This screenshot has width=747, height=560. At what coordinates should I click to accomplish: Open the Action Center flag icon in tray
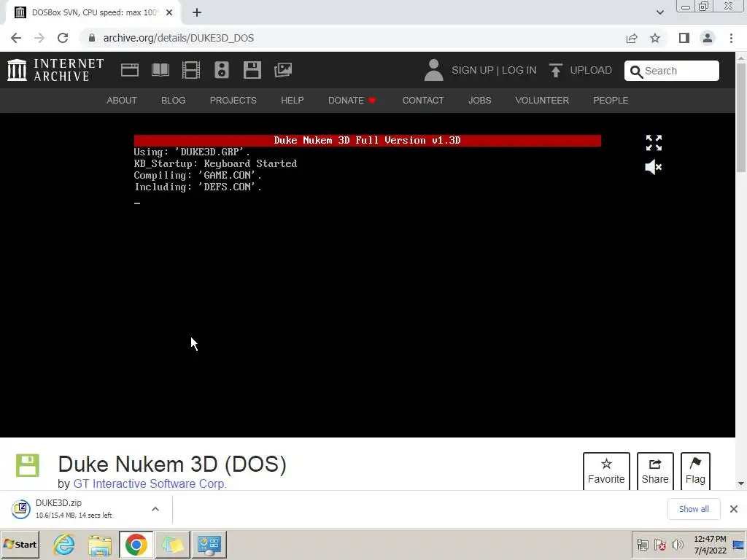pyautogui.click(x=659, y=545)
